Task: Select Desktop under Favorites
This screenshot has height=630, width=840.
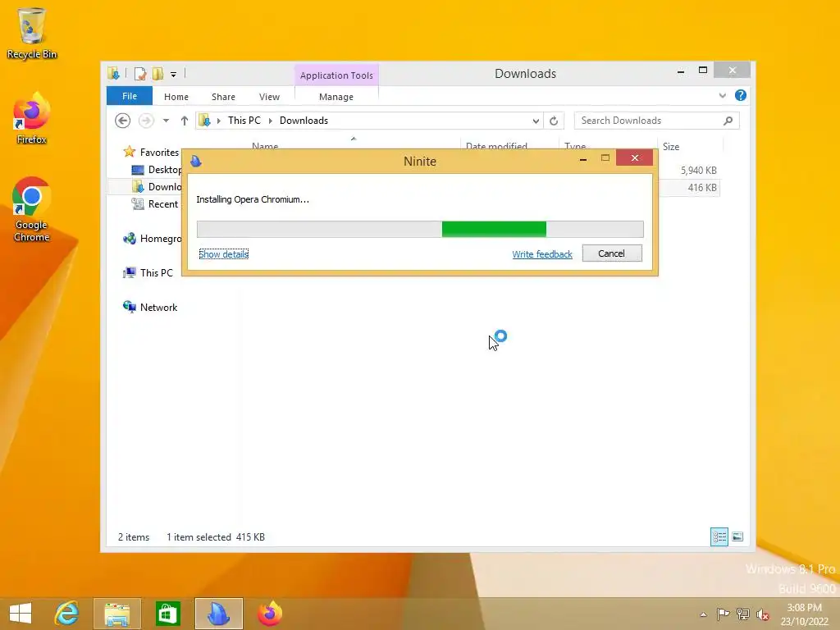Action: coord(157,170)
